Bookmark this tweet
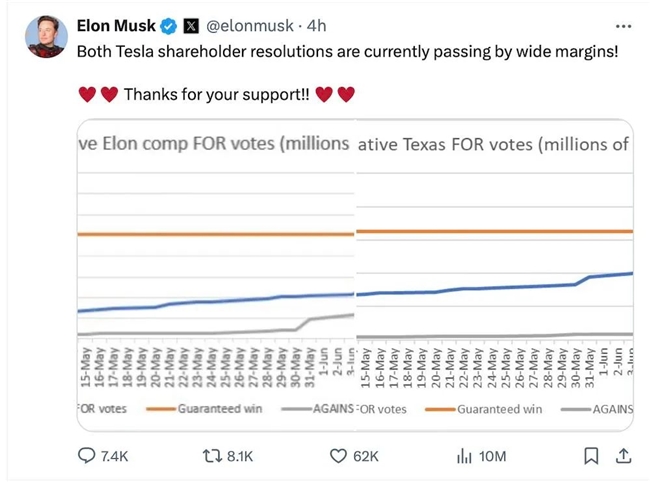Viewport: 650px width, 482px height. coord(591,456)
